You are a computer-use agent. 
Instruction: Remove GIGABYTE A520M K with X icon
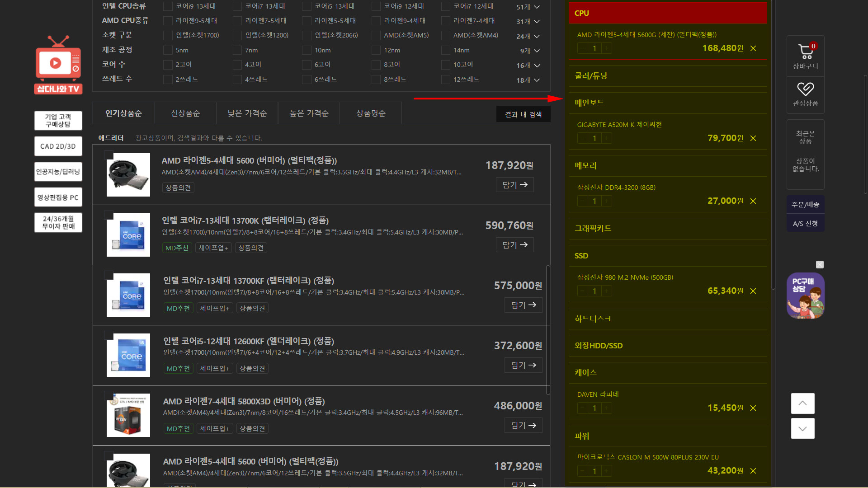753,138
